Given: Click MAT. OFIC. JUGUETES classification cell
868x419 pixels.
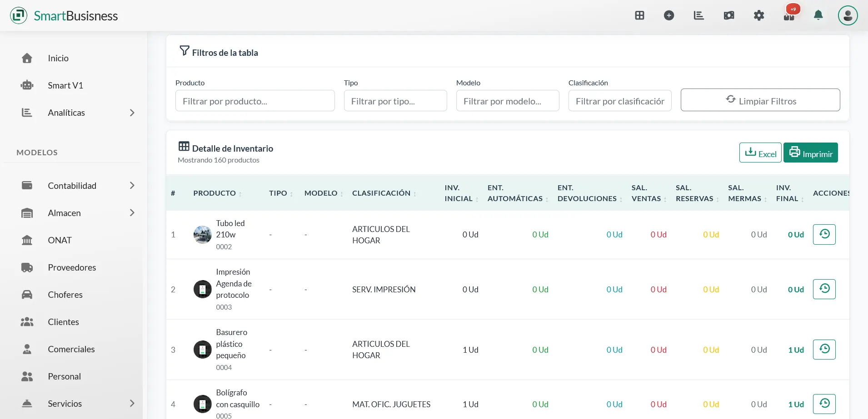Looking at the screenshot, I should 391,404.
